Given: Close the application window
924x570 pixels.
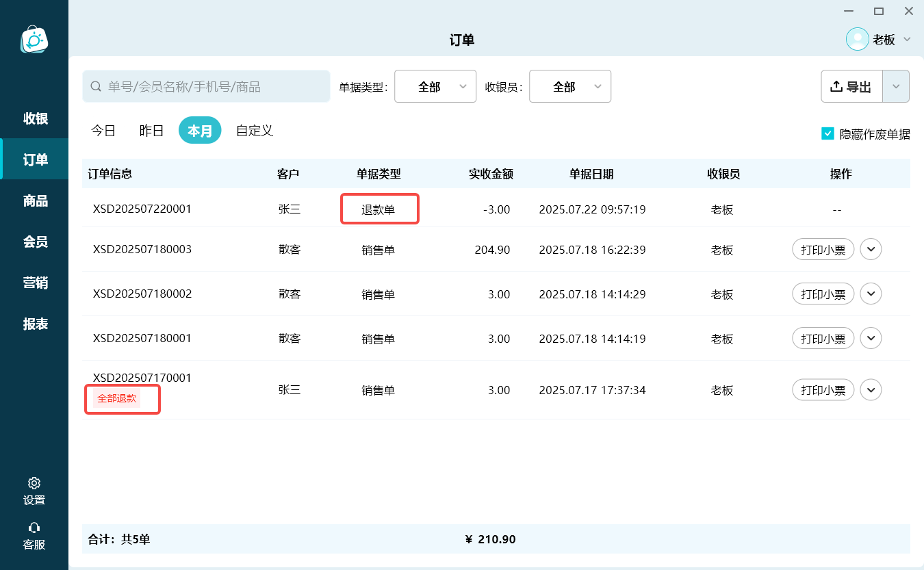Looking at the screenshot, I should tap(909, 11).
